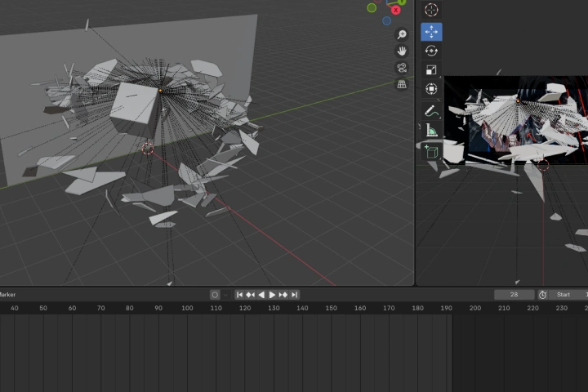588x392 pixels.
Task: Click frame 180 on the timeline ruler
Action: click(417, 308)
